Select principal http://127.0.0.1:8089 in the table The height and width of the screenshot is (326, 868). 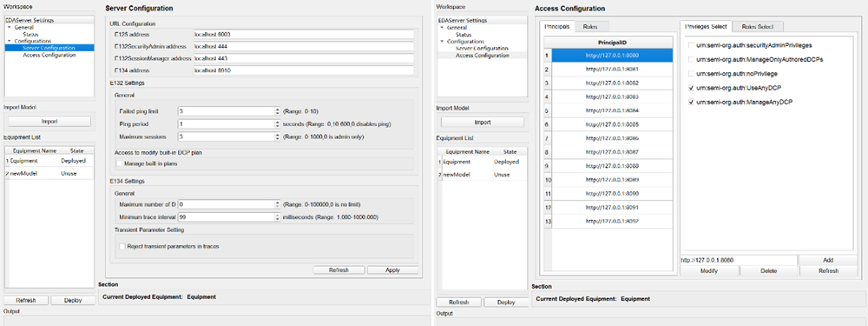tap(613, 180)
